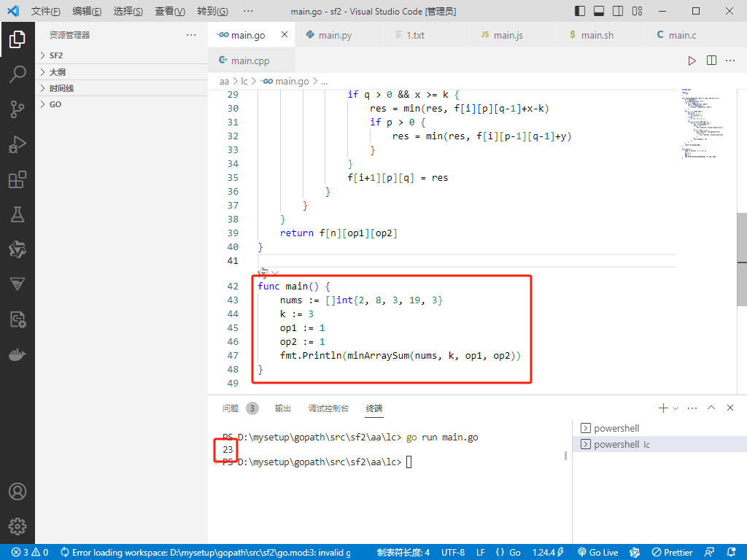The width and height of the screenshot is (747, 560).
Task: Switch to the main.js tab
Action: (x=514, y=35)
